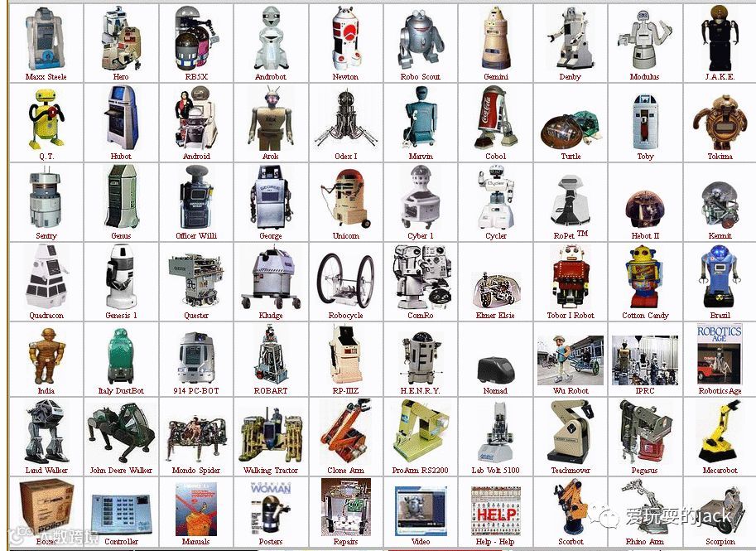Click the RoPet robot picture
The image size is (756, 551).
click(571, 201)
